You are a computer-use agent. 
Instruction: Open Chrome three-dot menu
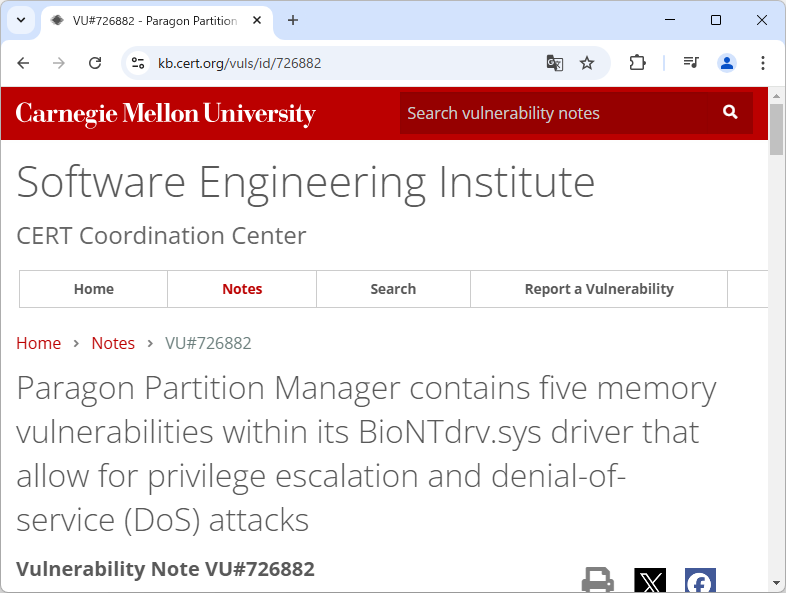pyautogui.click(x=762, y=63)
